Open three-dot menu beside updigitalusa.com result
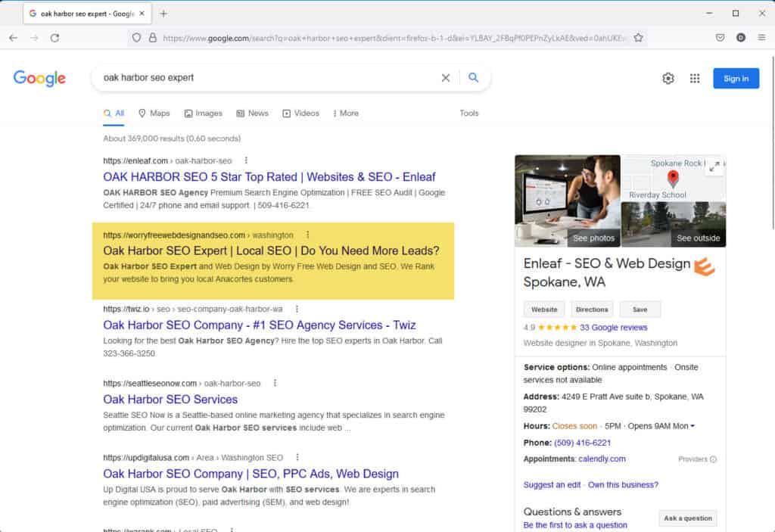Image resolution: width=775 pixels, height=532 pixels. pos(297,457)
